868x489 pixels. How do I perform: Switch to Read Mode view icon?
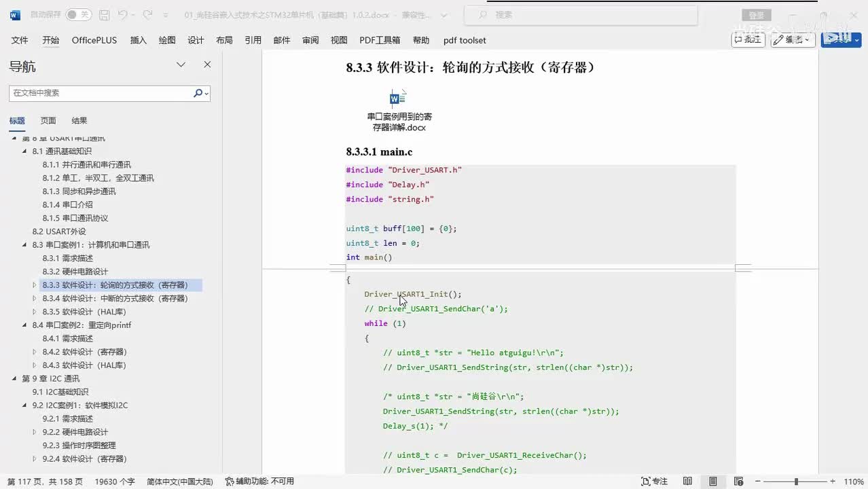(x=688, y=482)
